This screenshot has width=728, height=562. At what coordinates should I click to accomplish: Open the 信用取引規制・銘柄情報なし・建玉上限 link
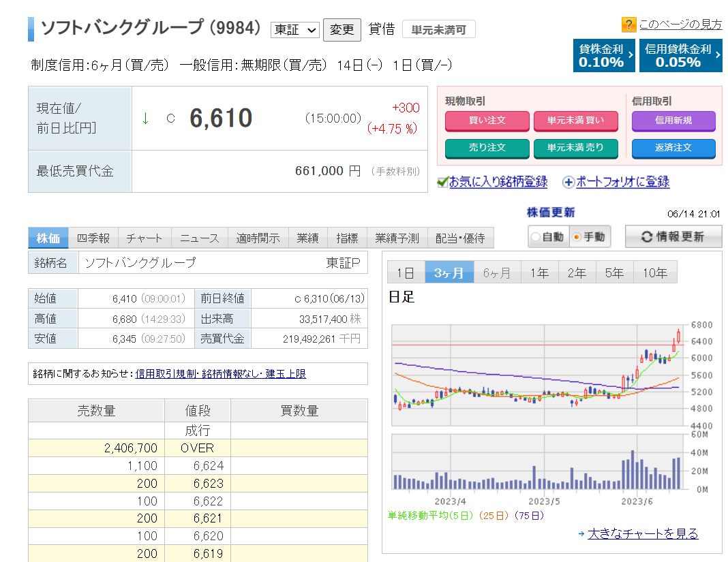click(x=221, y=374)
